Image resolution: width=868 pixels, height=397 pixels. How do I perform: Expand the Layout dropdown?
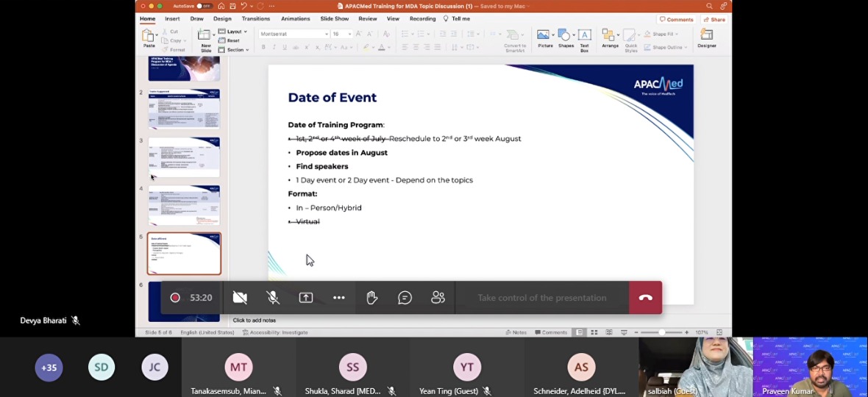pos(235,32)
